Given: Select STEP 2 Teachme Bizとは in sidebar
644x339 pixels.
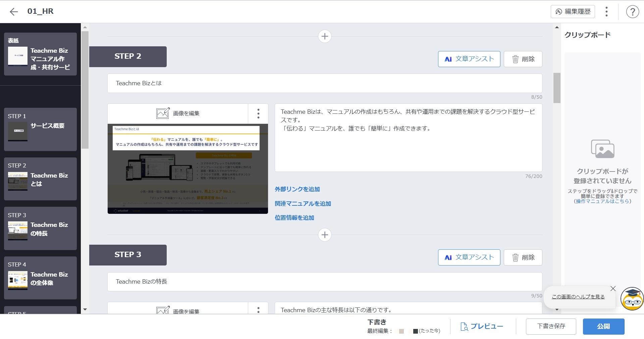Looking at the screenshot, I should (x=40, y=179).
